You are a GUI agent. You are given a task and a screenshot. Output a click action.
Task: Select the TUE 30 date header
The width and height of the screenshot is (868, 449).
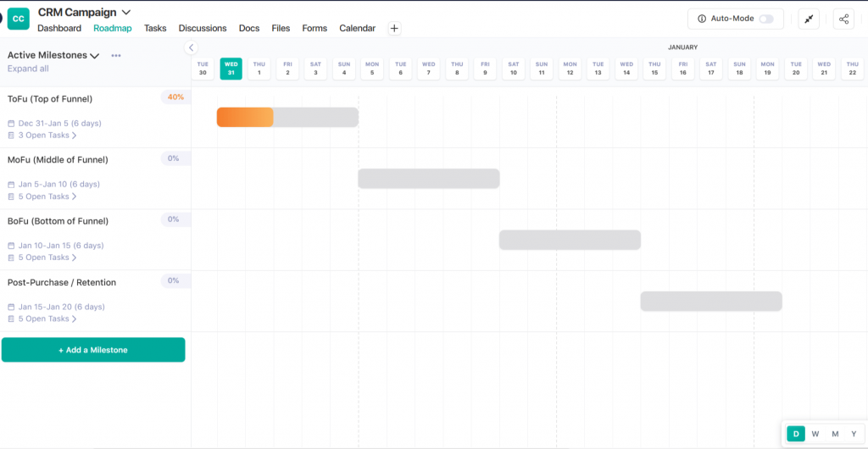pos(203,69)
